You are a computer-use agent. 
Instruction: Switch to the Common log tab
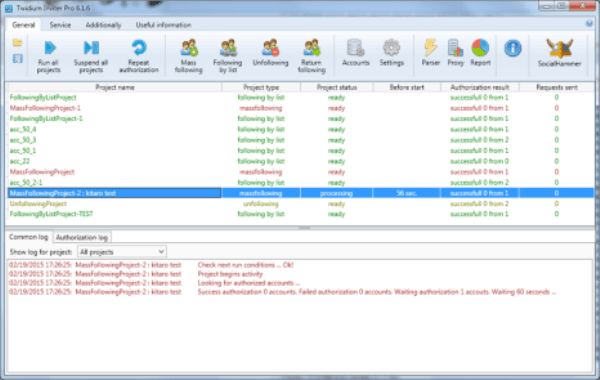click(x=29, y=237)
